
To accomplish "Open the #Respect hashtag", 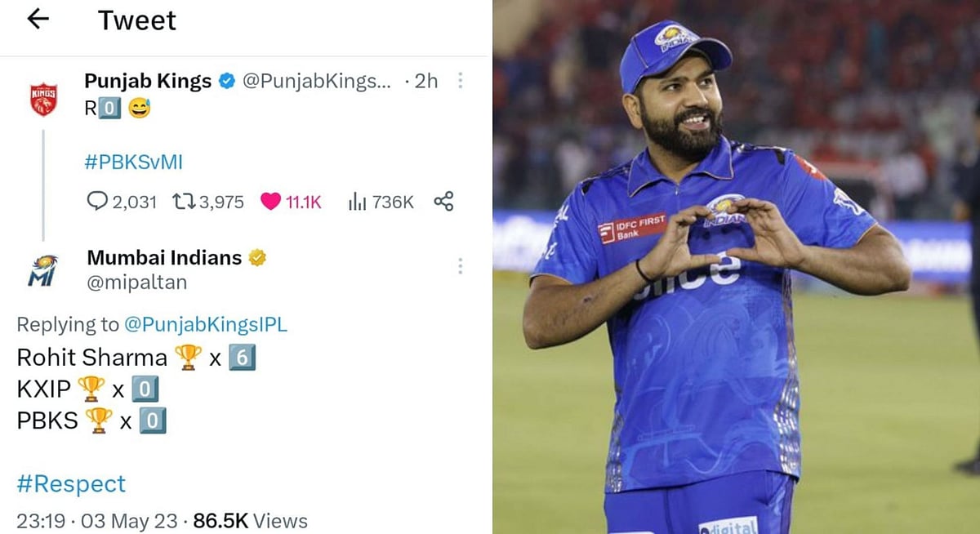I will coord(70,483).
